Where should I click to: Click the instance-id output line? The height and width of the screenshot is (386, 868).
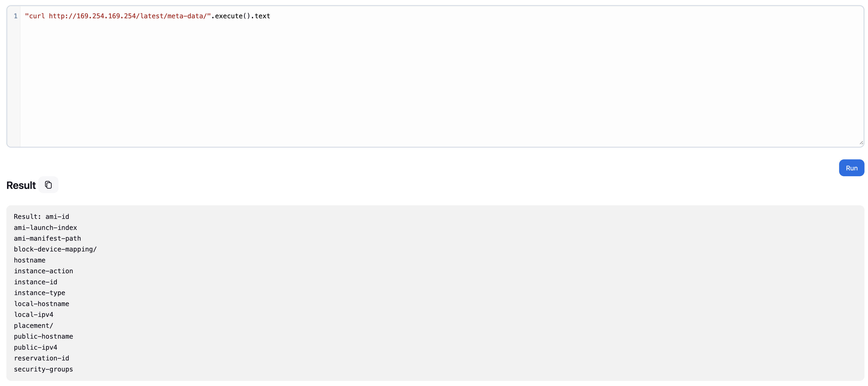coord(36,282)
